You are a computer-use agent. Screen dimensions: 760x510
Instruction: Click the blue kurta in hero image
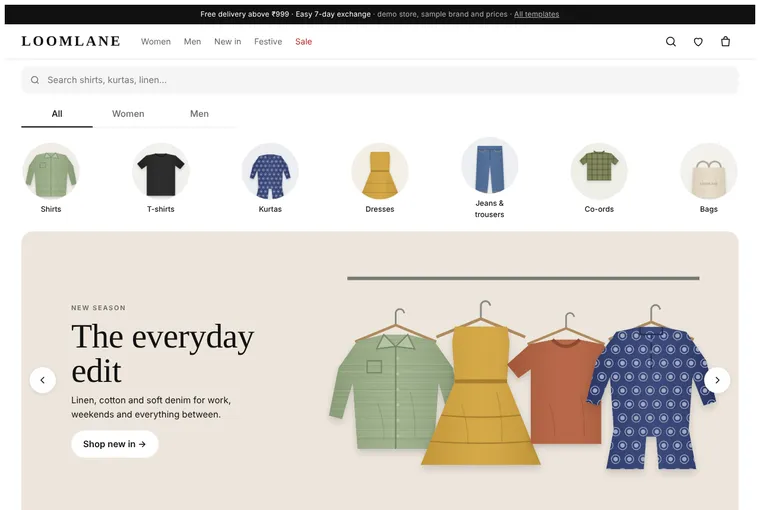[x=651, y=398]
